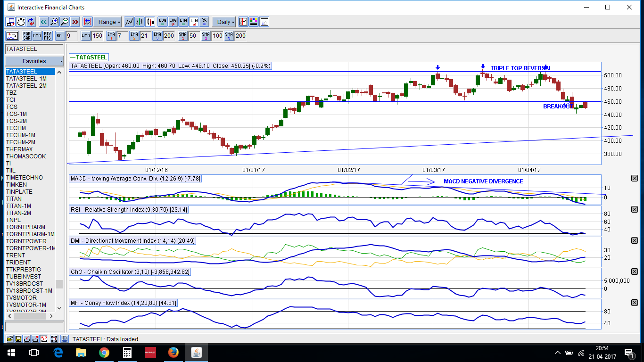644x362 pixels.
Task: Click the green double-left scroll back icon
Action: click(x=43, y=22)
